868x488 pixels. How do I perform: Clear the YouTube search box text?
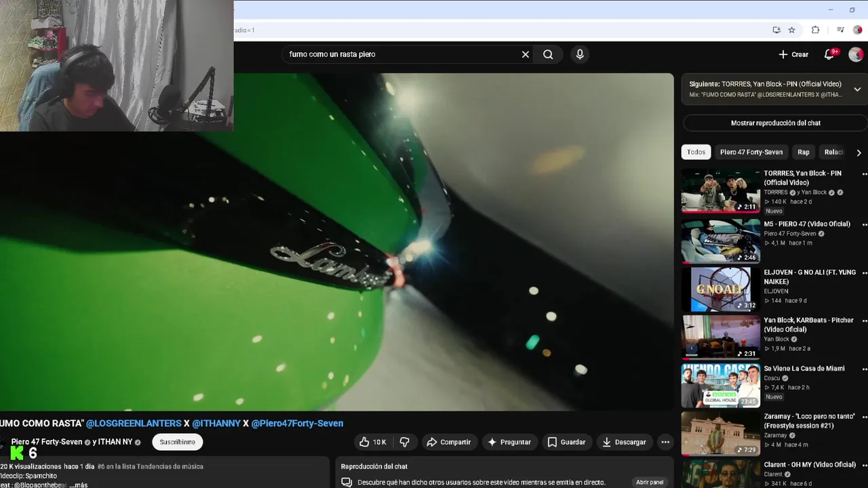(x=525, y=54)
